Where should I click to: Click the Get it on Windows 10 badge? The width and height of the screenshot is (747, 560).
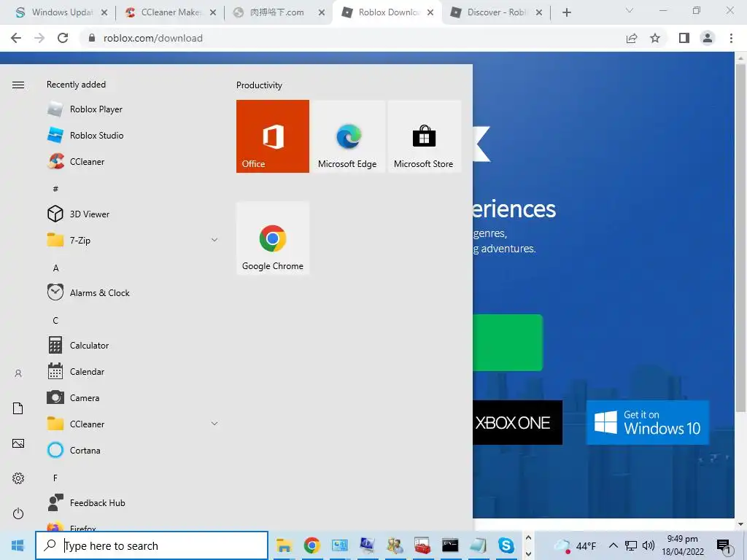647,422
